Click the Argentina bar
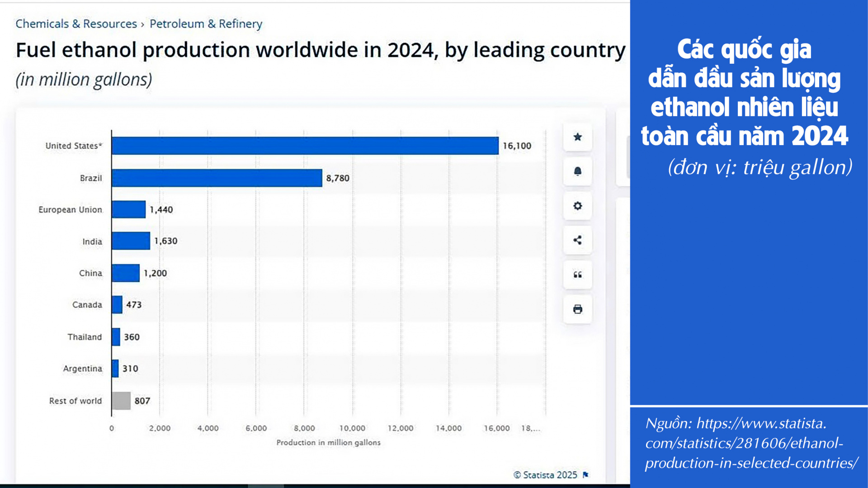 (115, 369)
